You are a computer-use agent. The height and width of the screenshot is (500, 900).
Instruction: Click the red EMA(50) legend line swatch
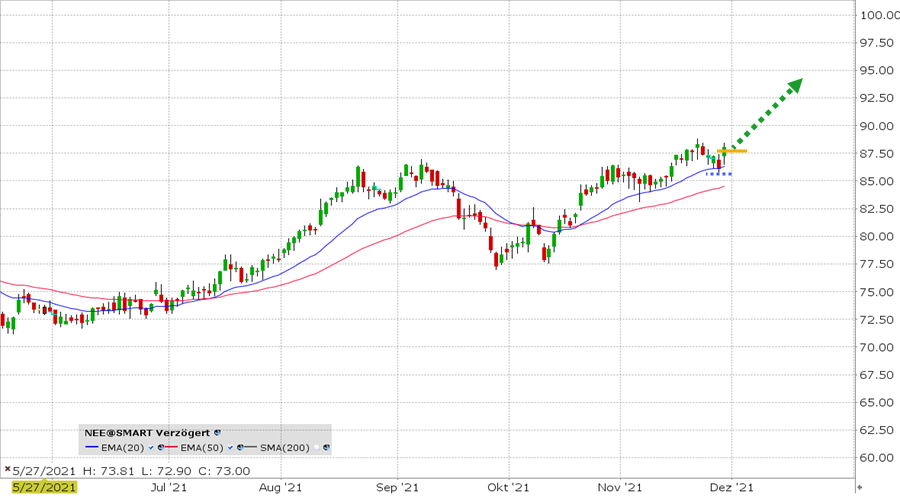click(171, 447)
